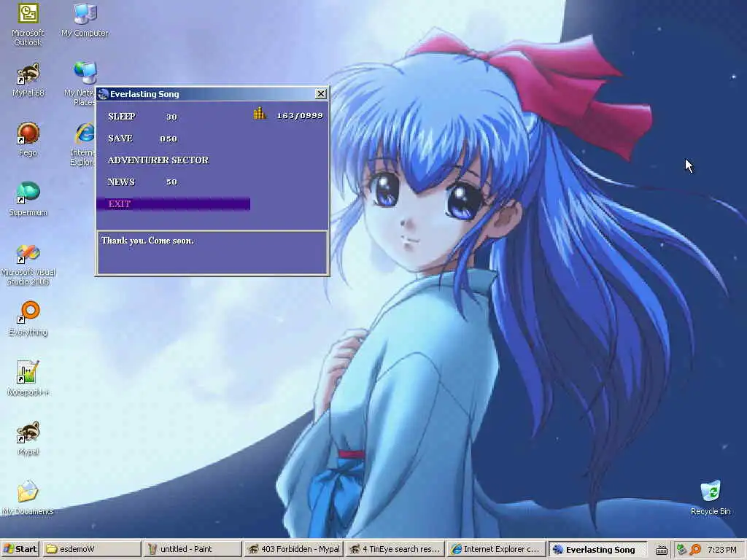Click the orange Everything search tray icon

click(695, 550)
